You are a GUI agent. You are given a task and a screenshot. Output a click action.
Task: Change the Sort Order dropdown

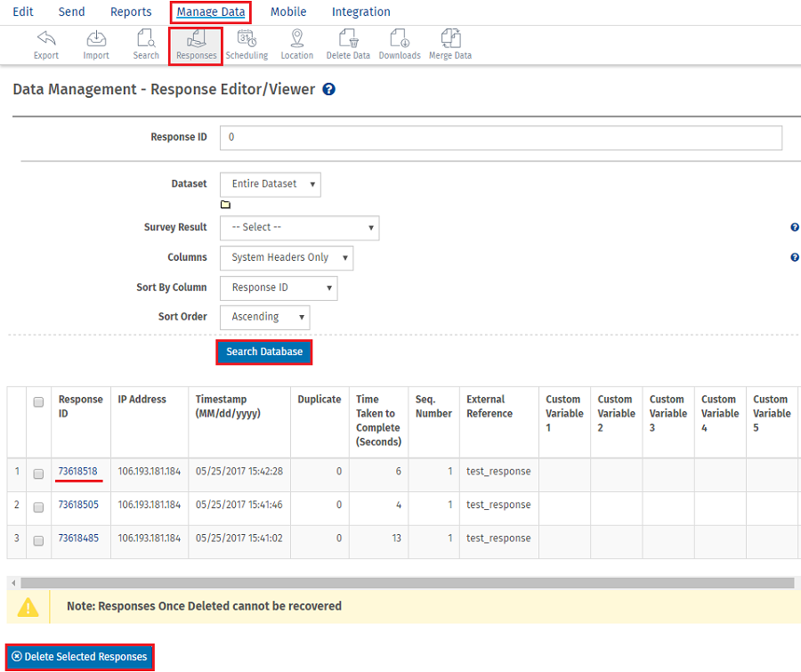coord(264,318)
